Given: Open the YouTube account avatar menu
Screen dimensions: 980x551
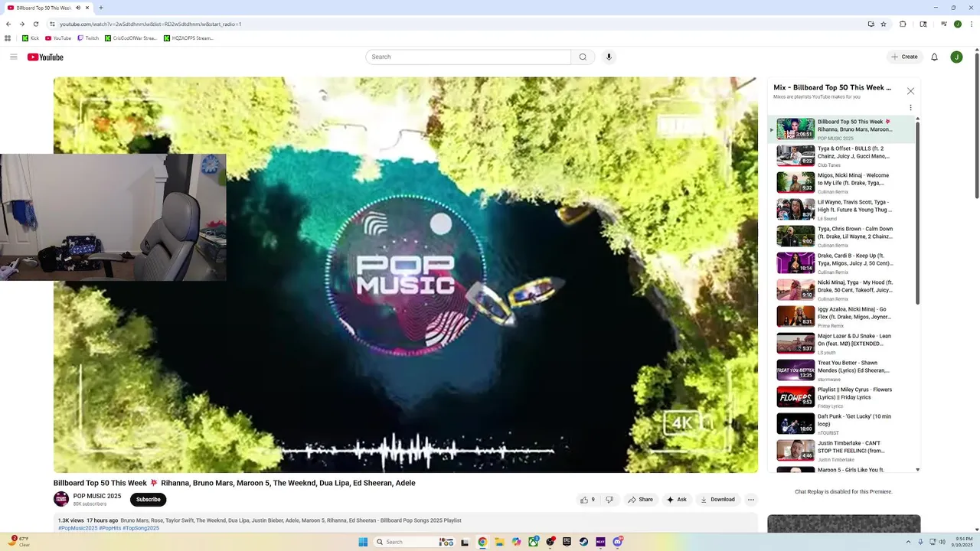Looking at the screenshot, I should [x=956, y=57].
